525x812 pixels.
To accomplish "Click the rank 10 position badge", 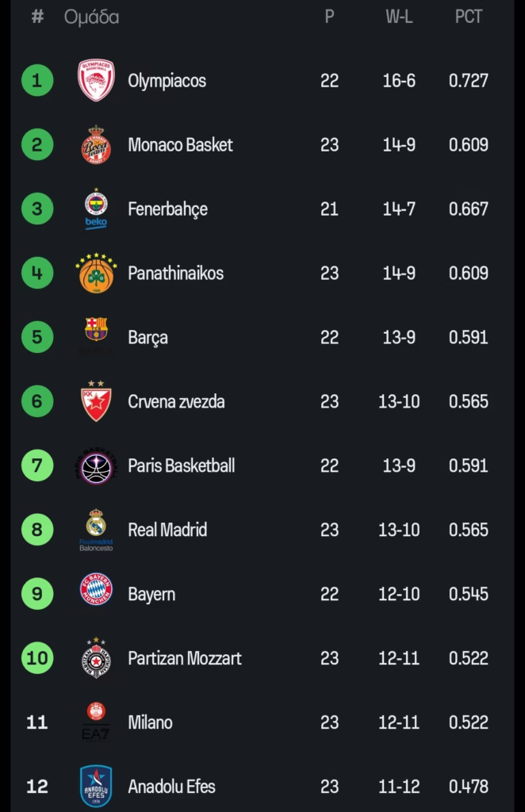I will pos(37,657).
